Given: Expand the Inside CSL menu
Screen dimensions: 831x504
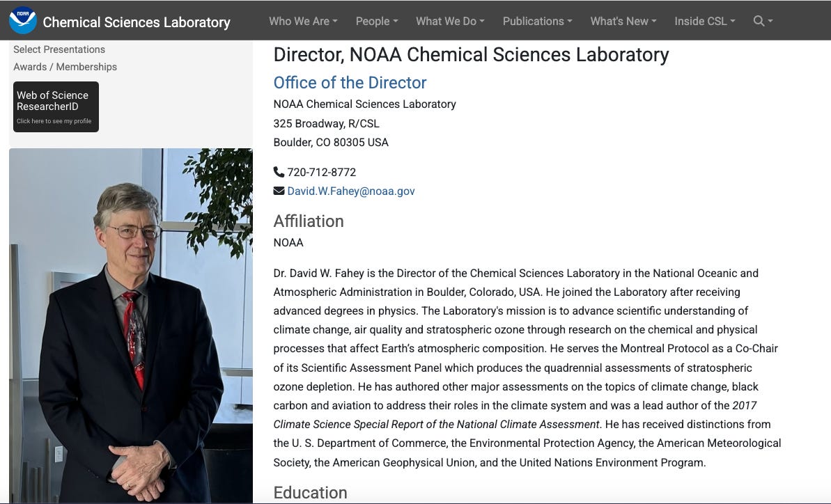Looking at the screenshot, I should point(705,21).
